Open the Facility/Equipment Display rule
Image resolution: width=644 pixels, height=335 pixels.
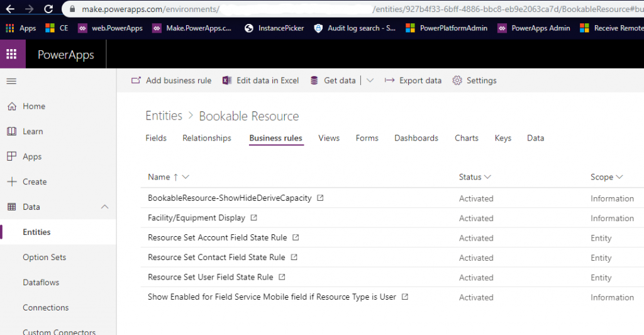coord(196,217)
